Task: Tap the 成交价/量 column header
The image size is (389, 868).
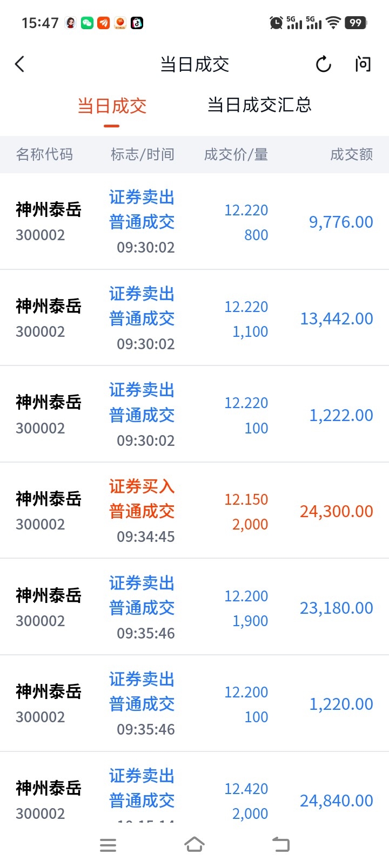Action: coord(236,154)
